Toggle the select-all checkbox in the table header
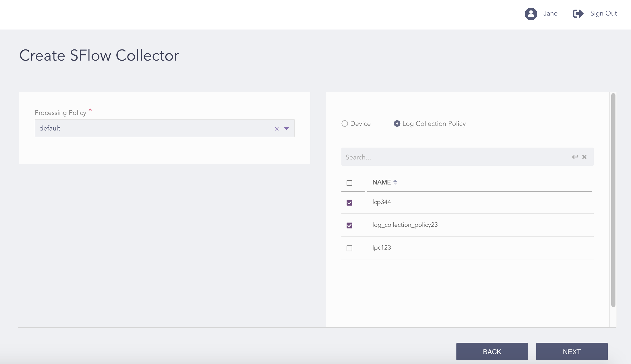 pos(349,183)
